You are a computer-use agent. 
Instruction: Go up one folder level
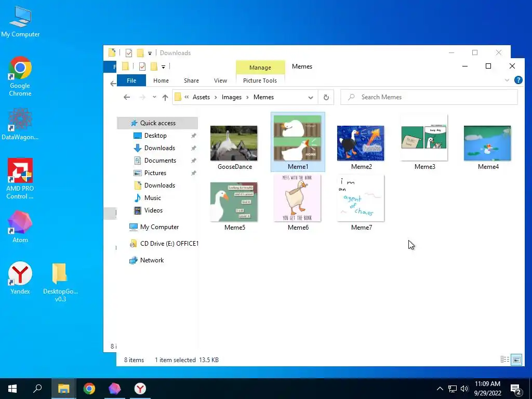coord(165,97)
